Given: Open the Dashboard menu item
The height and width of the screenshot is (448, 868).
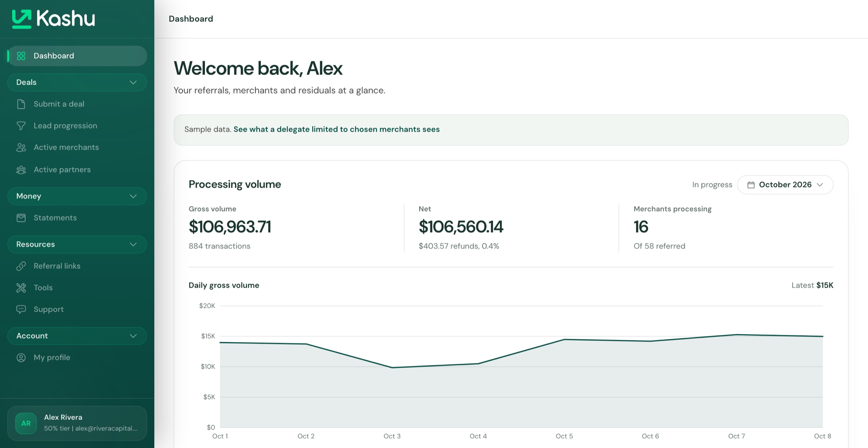Looking at the screenshot, I should (x=77, y=56).
